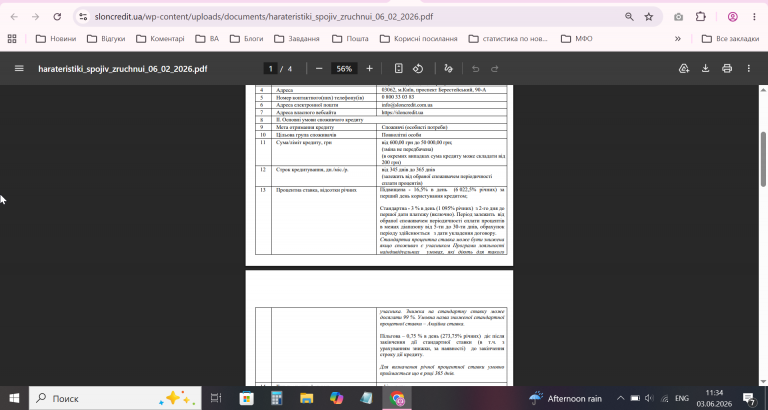768x410 pixels.
Task: Click the scrollbar down arrow
Action: tap(763, 382)
